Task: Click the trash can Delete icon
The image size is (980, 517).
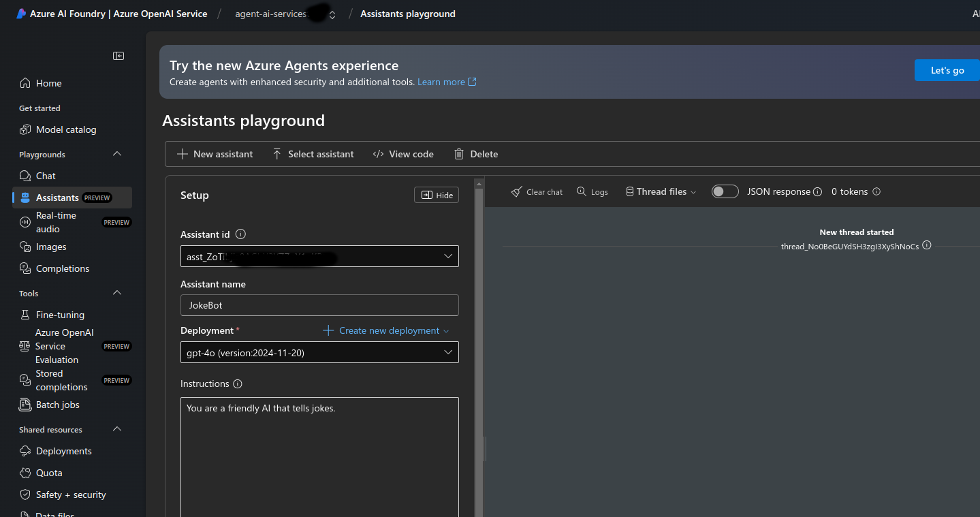Action: click(459, 154)
